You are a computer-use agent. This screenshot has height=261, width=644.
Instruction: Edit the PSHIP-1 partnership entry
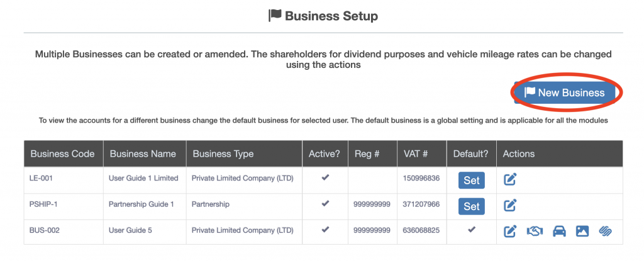(511, 205)
